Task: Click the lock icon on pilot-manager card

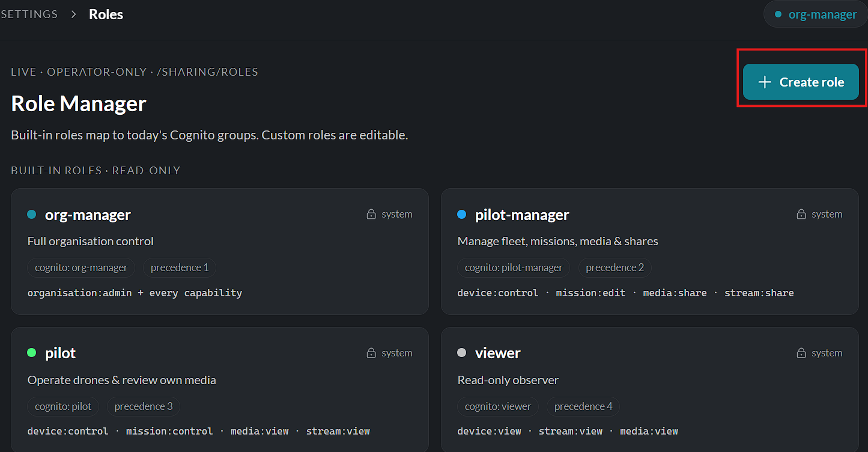Action: (x=801, y=214)
